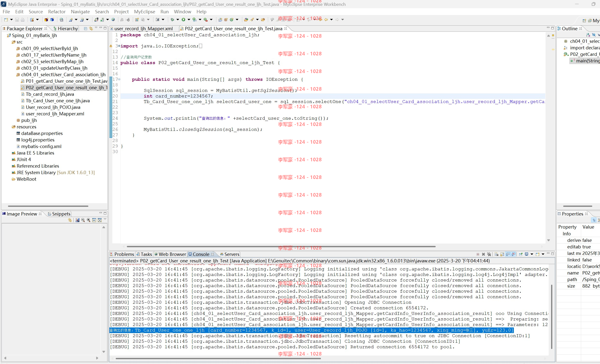Click the External Tools run icon
600x364 pixels.
[205, 20]
